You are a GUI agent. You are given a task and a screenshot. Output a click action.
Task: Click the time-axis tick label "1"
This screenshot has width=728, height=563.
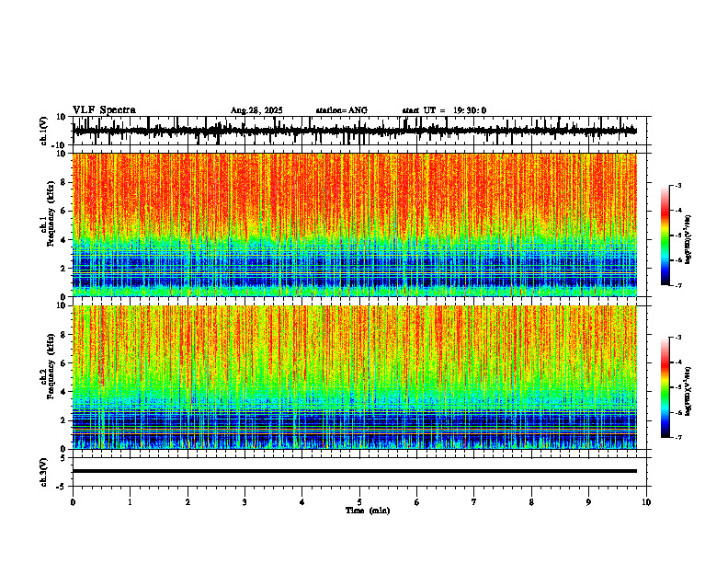[130, 502]
